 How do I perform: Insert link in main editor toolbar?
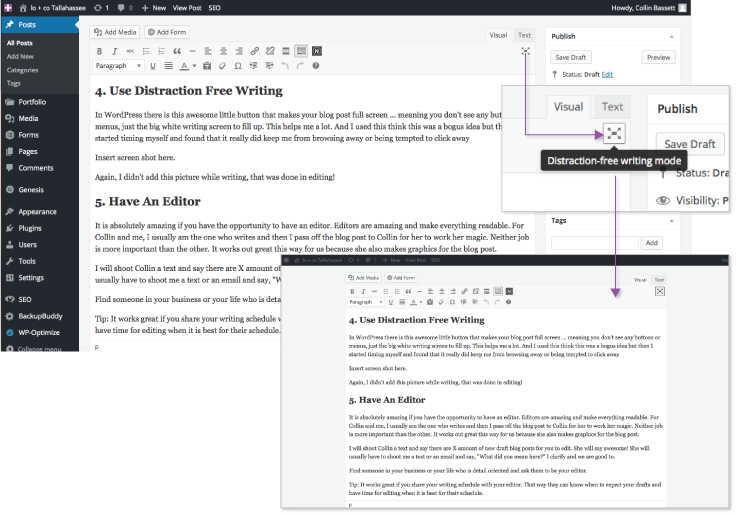(255, 51)
